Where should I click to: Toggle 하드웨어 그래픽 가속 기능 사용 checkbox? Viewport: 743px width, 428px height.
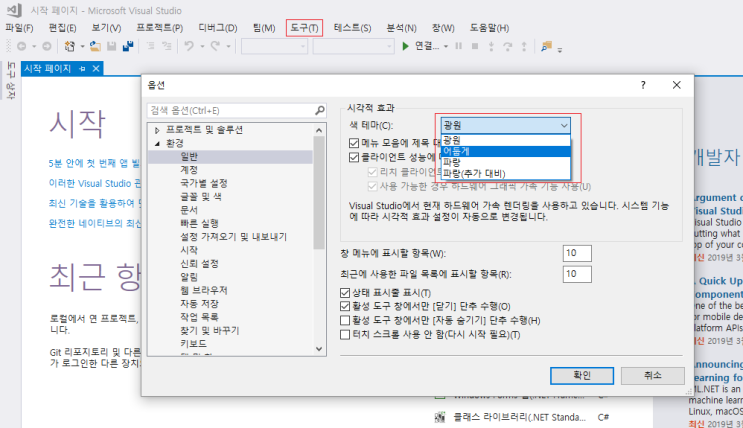(x=372, y=186)
